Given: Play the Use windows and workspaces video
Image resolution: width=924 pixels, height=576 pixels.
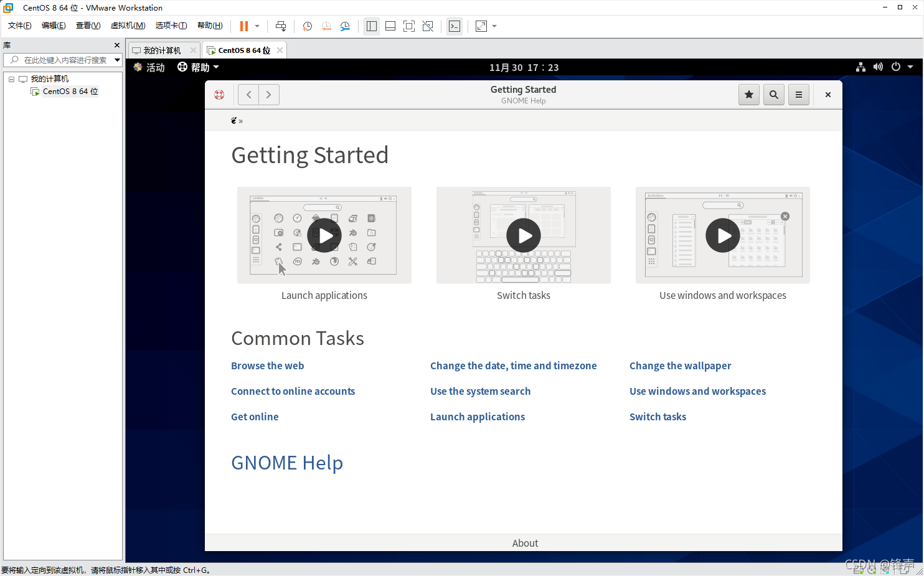Looking at the screenshot, I should point(723,235).
